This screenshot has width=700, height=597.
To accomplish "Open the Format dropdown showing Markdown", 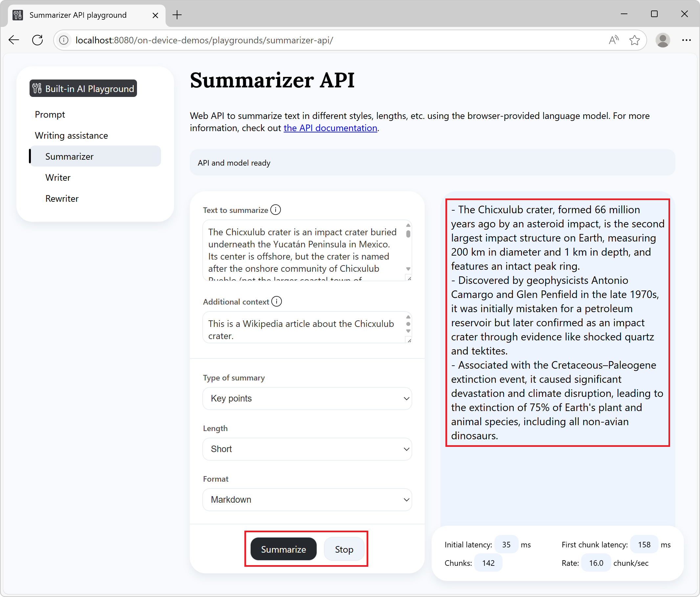I will [x=307, y=500].
